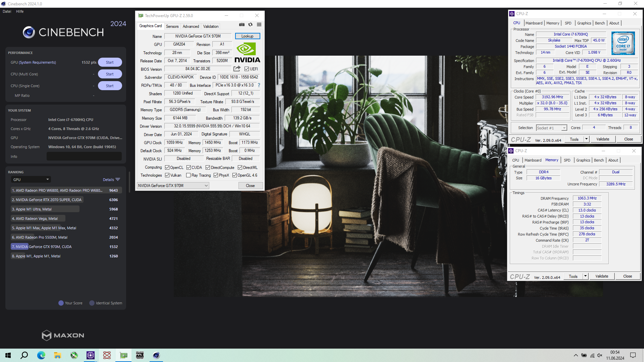Start the CPU Single Core test
Viewport: 644px width, 362px height.
point(110,86)
